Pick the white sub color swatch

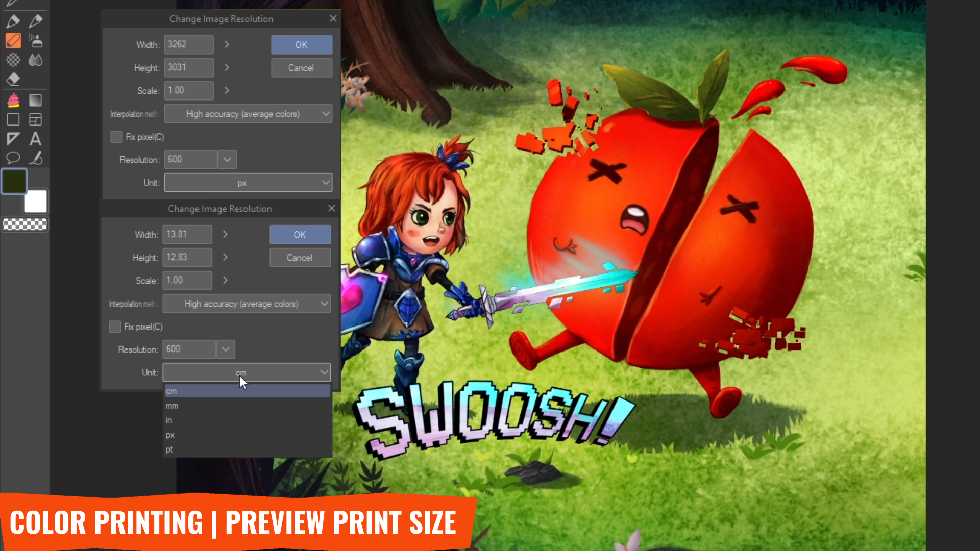(x=35, y=201)
